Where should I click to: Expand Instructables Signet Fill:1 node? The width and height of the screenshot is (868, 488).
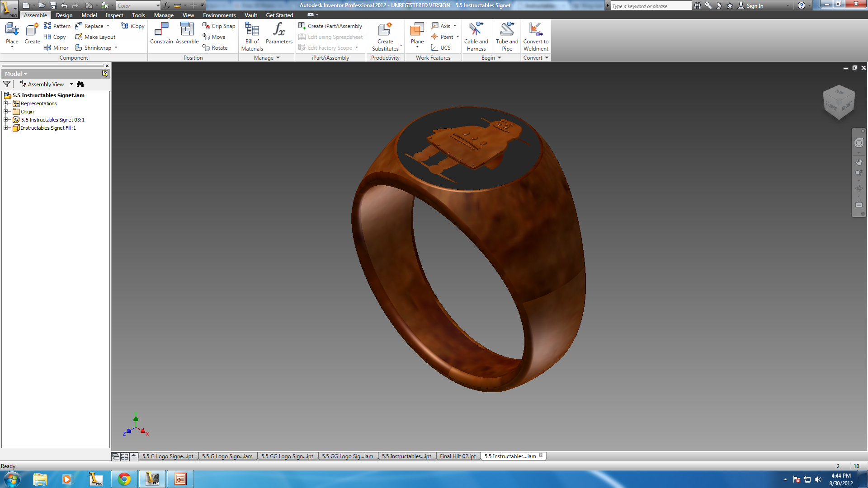pos(6,128)
